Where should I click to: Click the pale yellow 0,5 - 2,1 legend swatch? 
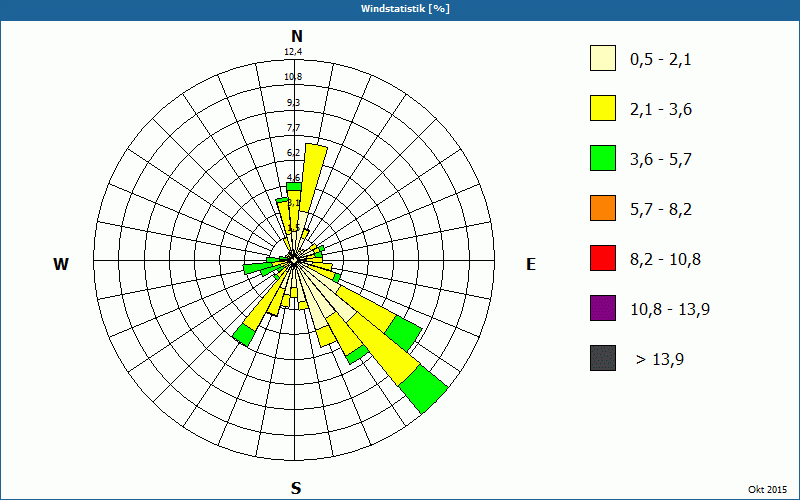[603, 58]
